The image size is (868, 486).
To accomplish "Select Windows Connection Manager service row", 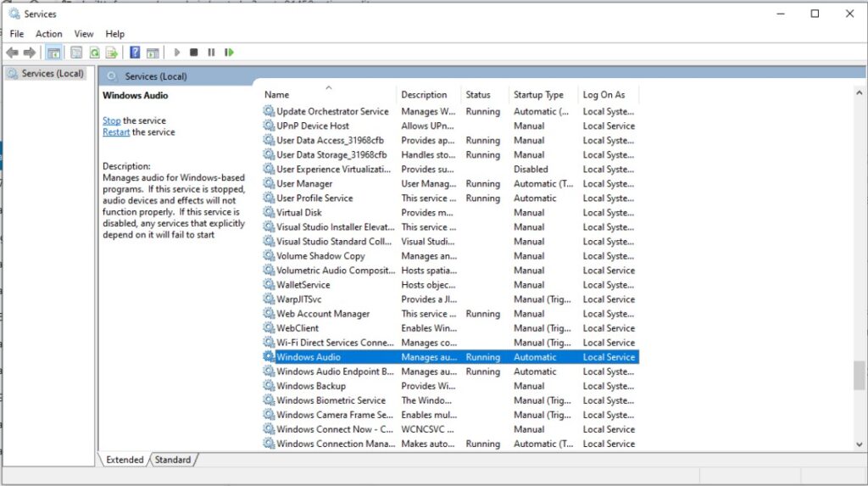I will (450, 444).
